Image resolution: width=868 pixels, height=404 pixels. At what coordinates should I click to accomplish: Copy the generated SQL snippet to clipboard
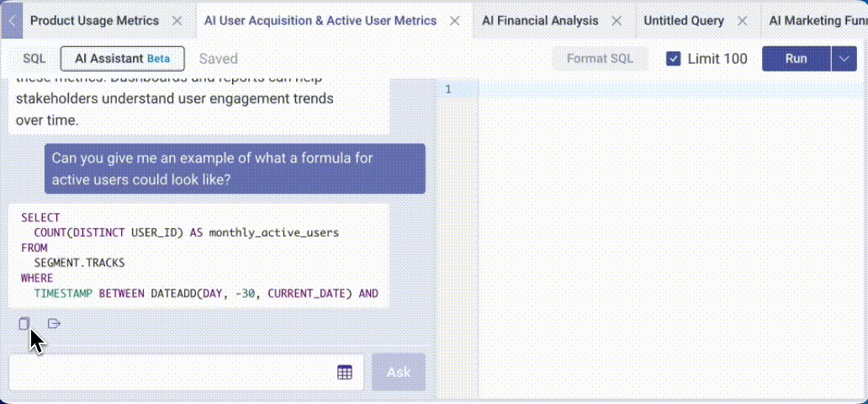click(24, 324)
